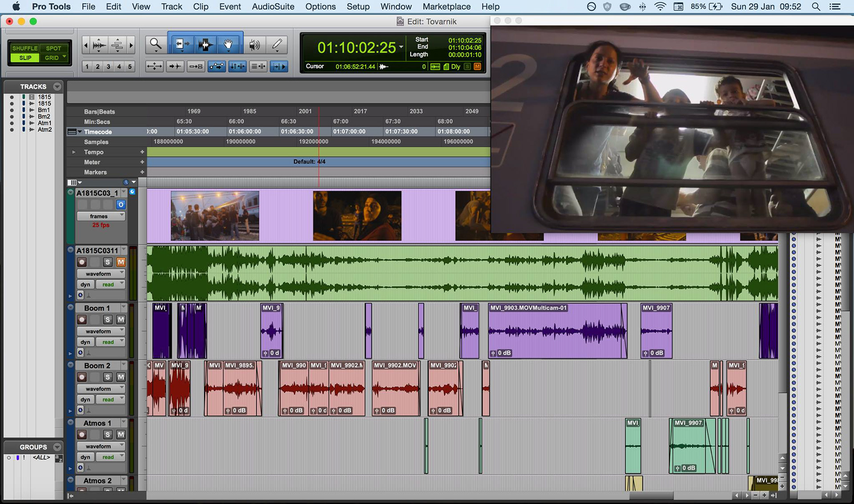Record-enable the Boom 1 track
Viewport: 854px width, 504px height.
82,319
